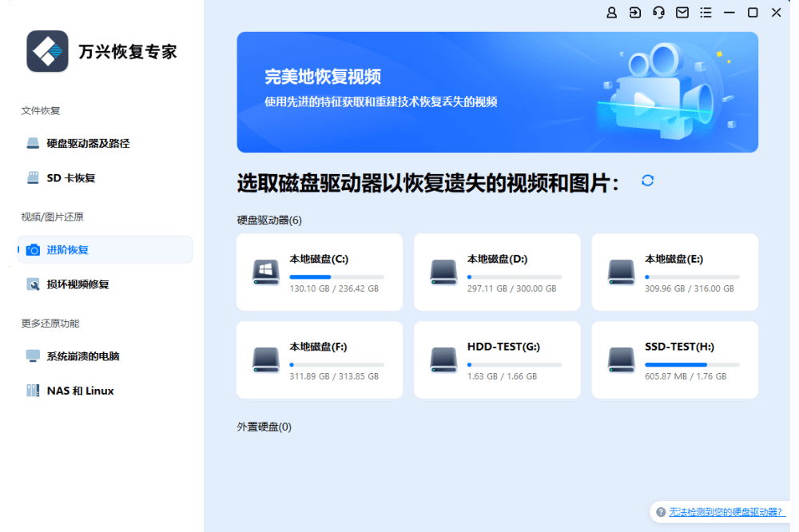Click the 完美地恢复视频 promotional banner
The image size is (799, 532).
(x=497, y=92)
